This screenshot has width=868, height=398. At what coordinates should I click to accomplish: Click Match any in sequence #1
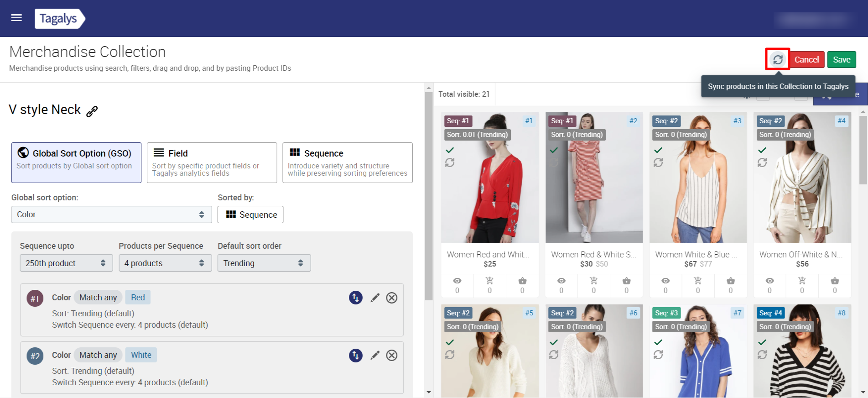tap(98, 297)
